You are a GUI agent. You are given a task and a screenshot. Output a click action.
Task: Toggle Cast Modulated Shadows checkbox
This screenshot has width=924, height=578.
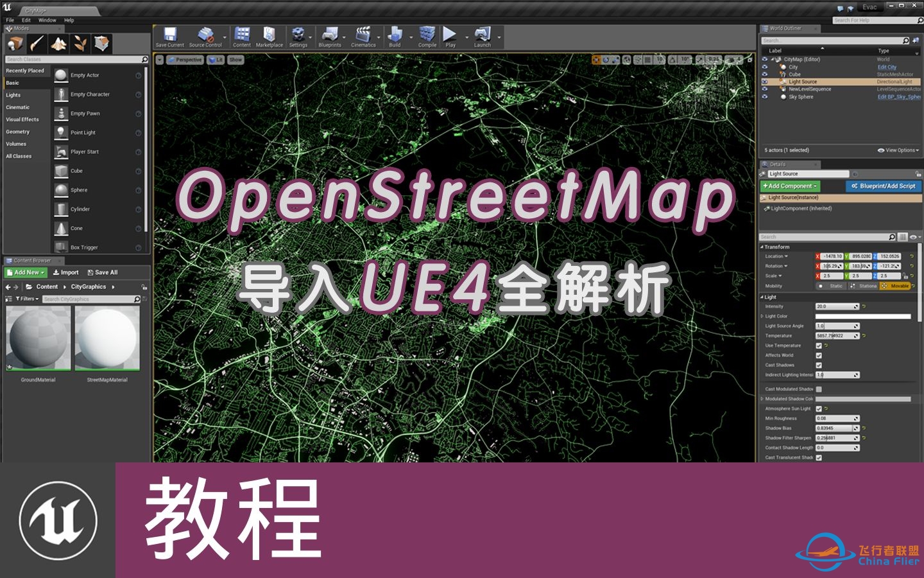tap(819, 389)
